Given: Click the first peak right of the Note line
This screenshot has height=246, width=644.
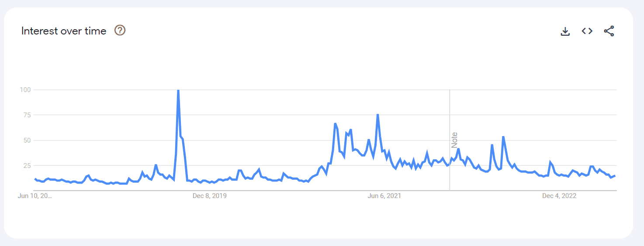Looking at the screenshot, I should pyautogui.click(x=458, y=149).
